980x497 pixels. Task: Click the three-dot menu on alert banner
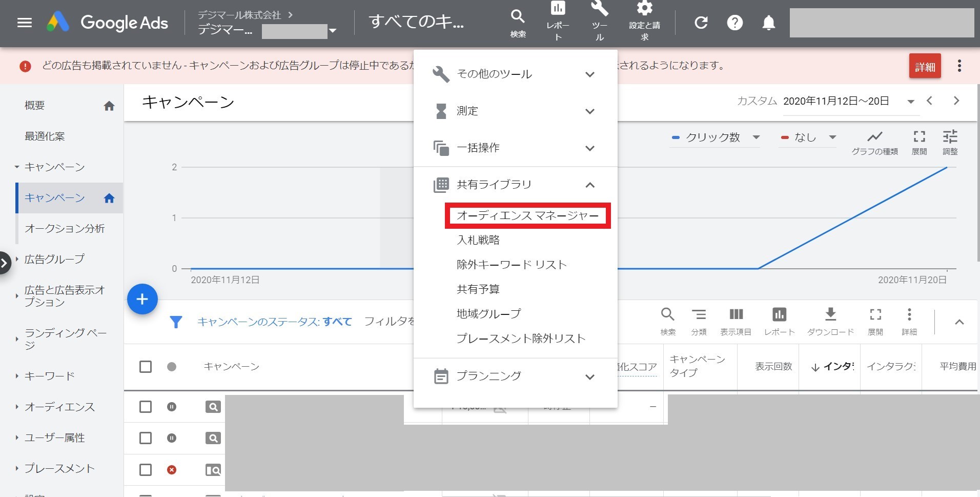pyautogui.click(x=959, y=66)
